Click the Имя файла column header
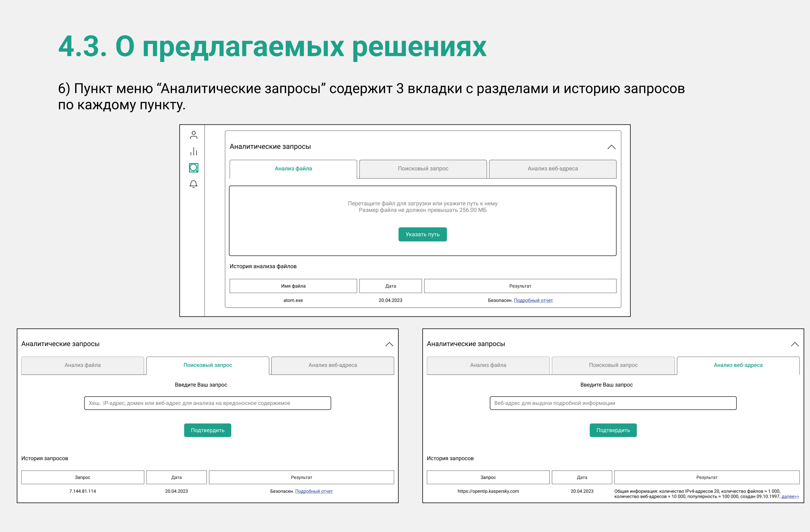 (x=293, y=286)
